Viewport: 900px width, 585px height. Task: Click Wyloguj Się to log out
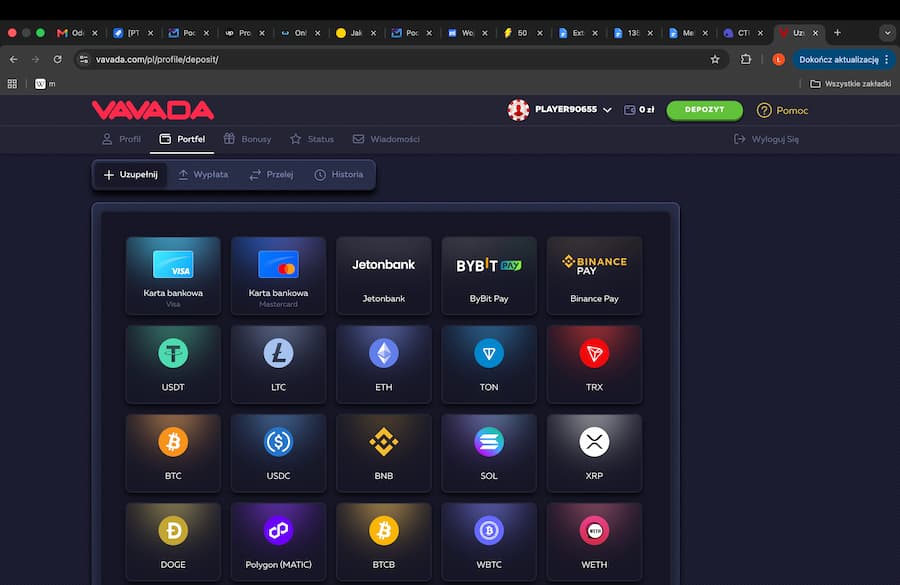tap(766, 139)
